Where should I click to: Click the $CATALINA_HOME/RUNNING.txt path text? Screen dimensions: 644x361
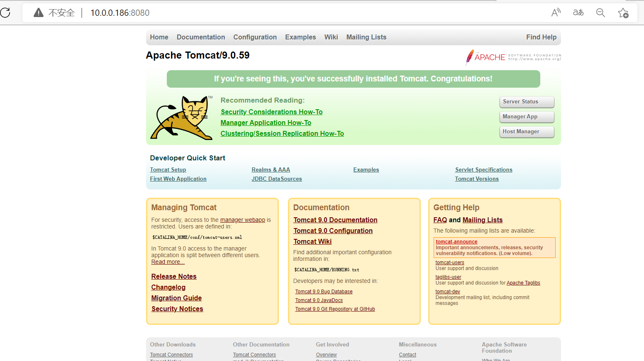pos(327,270)
